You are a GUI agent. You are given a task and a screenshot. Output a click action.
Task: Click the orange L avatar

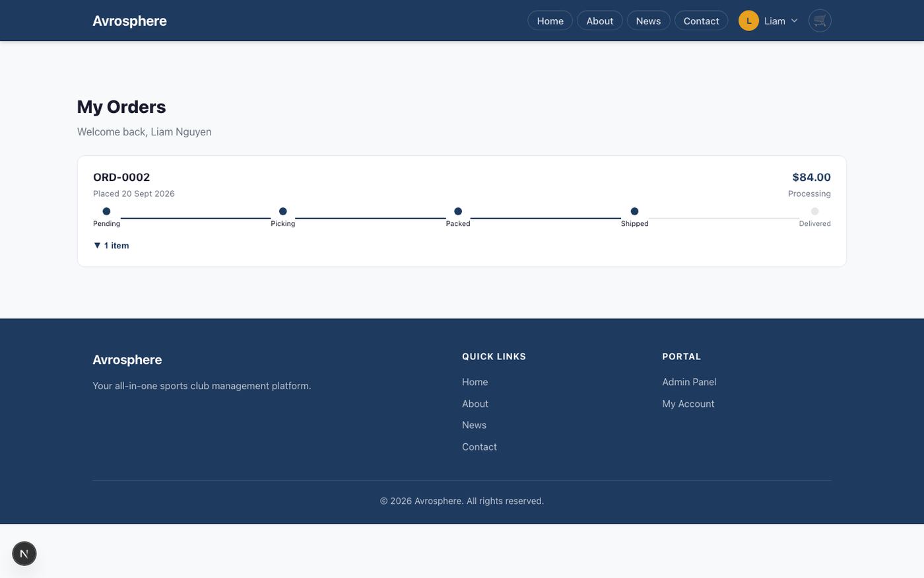tap(748, 20)
